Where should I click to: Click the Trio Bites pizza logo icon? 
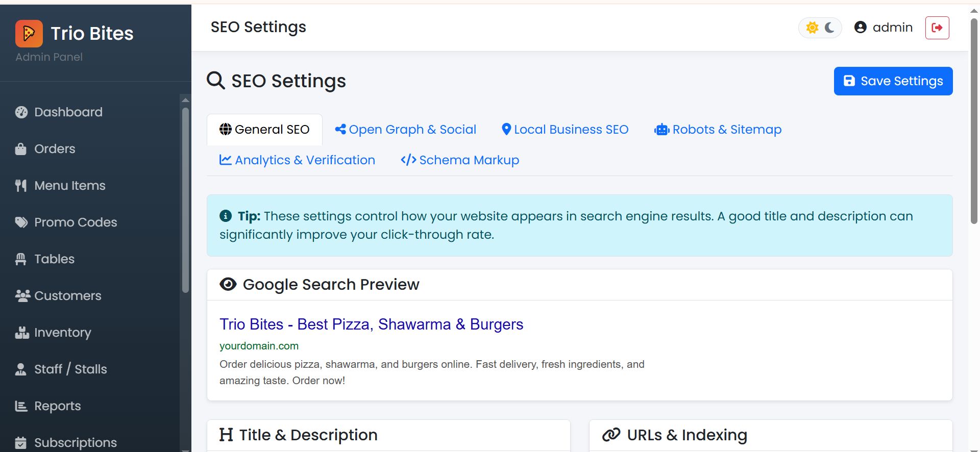pos(29,34)
